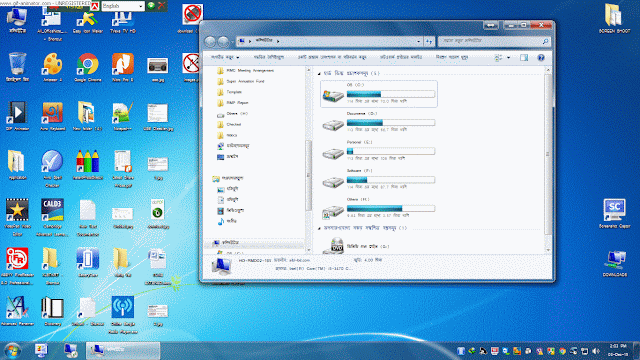The height and width of the screenshot is (360, 640).
Task: Open the Personal (E:) drive icon
Action: click(x=333, y=153)
